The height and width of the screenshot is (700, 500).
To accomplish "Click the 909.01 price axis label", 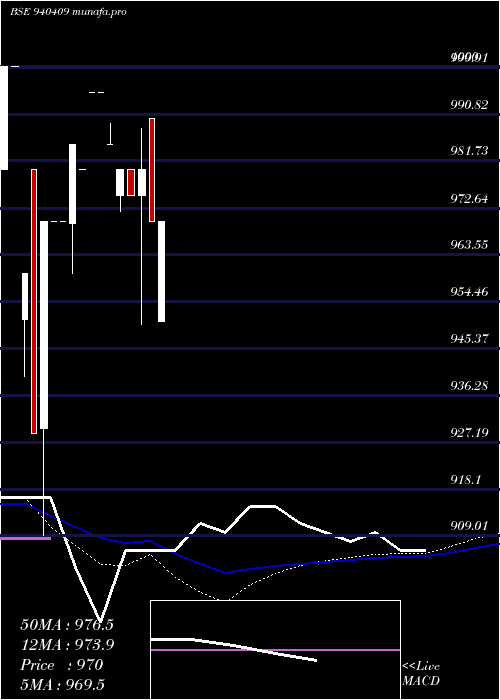I will tap(469, 526).
